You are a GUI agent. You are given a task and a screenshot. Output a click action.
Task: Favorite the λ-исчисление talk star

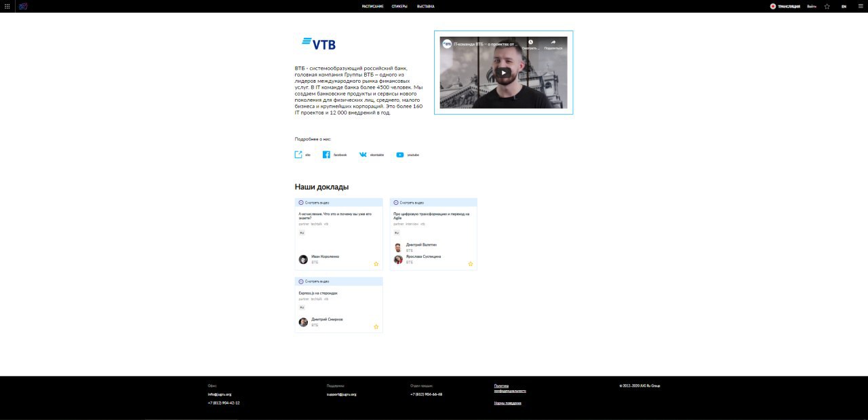376,263
